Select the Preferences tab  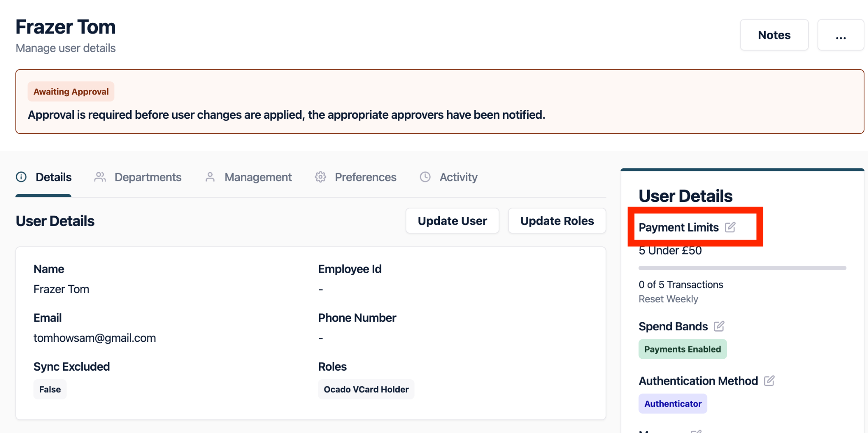[x=365, y=177]
